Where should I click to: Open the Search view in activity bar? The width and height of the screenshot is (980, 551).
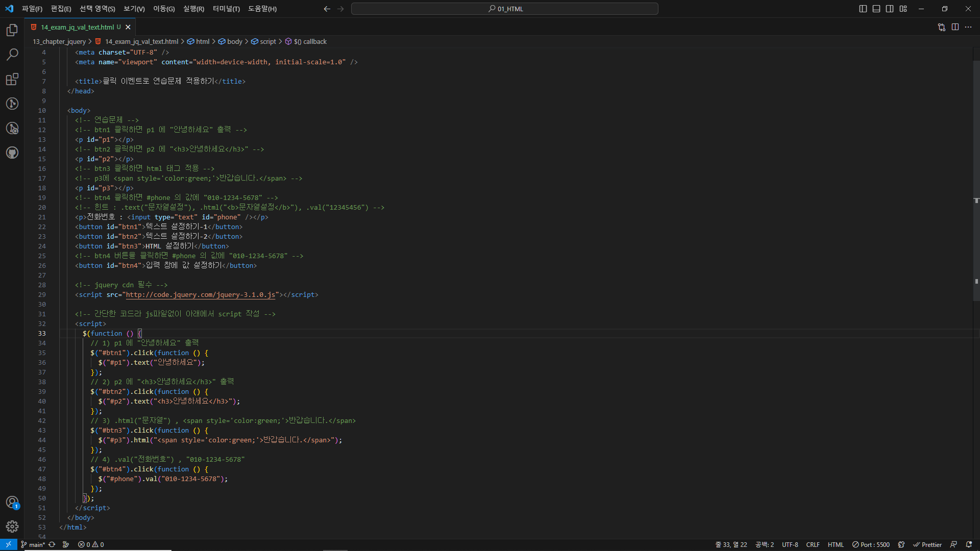click(12, 55)
